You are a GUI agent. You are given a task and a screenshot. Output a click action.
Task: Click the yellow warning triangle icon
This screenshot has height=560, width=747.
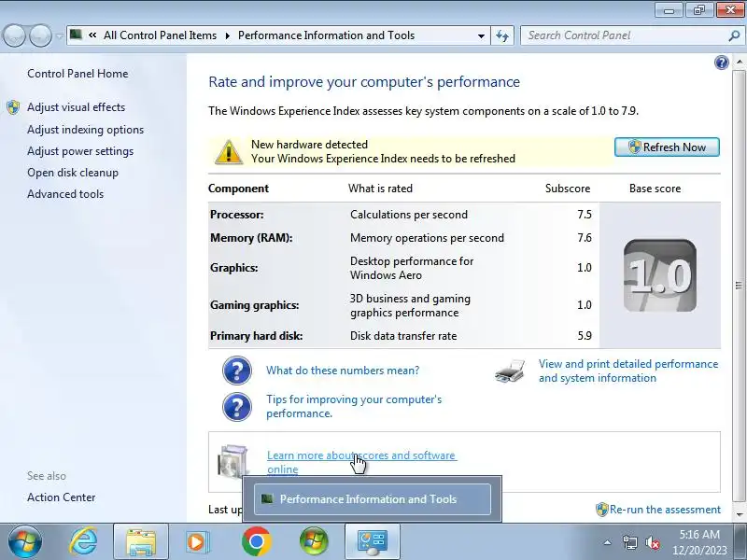tap(228, 152)
